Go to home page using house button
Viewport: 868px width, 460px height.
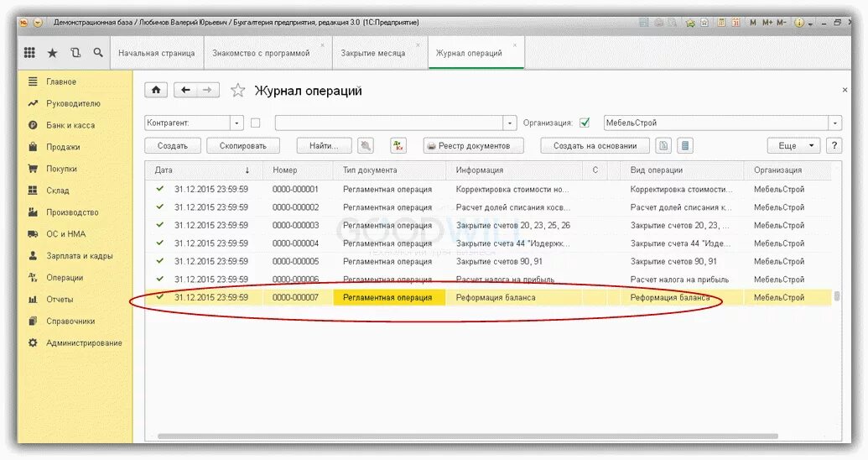(156, 90)
